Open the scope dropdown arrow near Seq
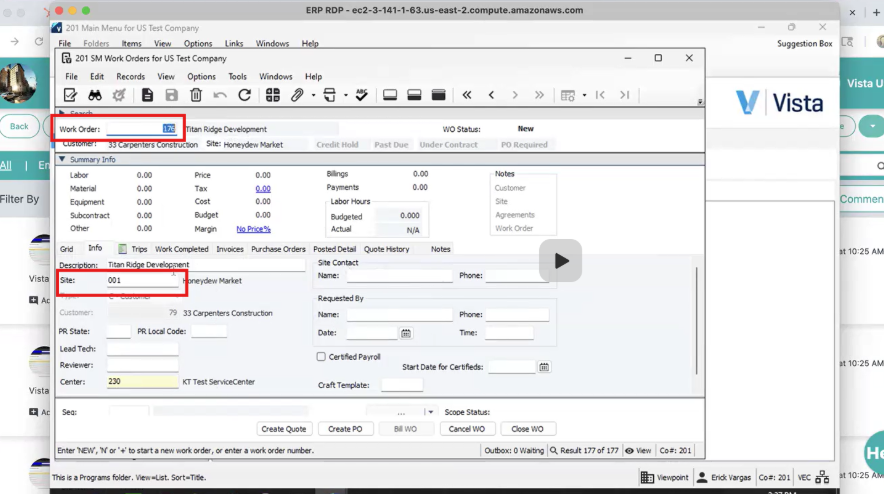884x494 pixels. (431, 412)
